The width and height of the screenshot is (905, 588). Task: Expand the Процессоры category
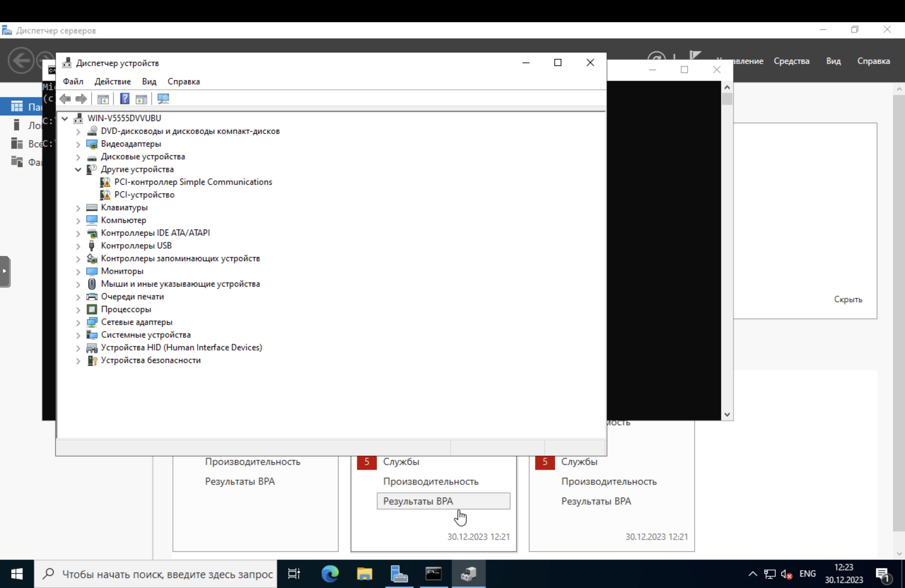coord(78,310)
